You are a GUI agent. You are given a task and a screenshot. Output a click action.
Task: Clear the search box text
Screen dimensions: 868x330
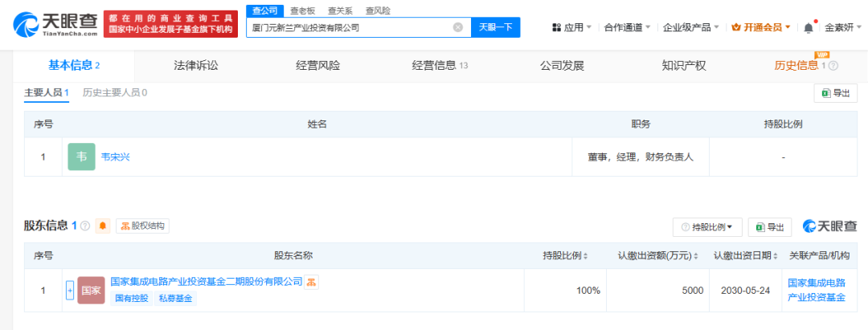tap(458, 27)
